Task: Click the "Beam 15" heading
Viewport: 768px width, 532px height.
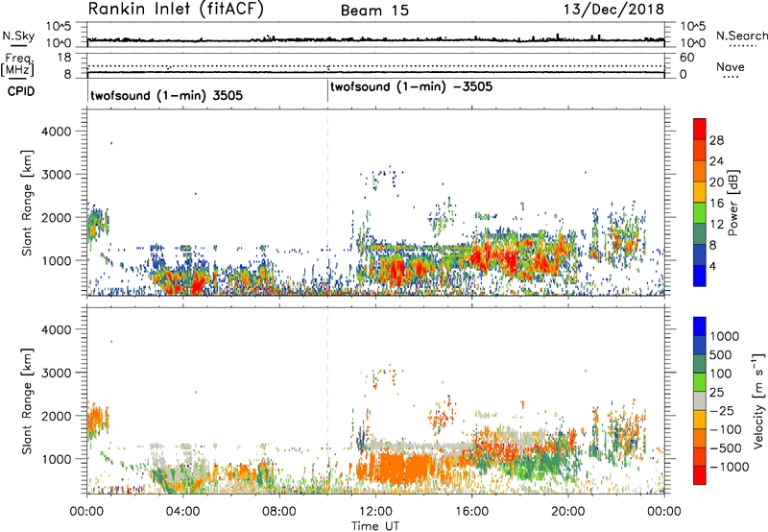Action: (x=374, y=11)
